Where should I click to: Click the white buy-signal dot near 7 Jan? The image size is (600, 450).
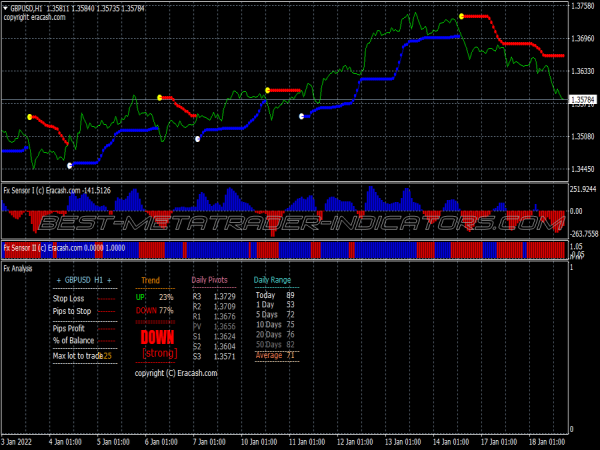click(197, 139)
